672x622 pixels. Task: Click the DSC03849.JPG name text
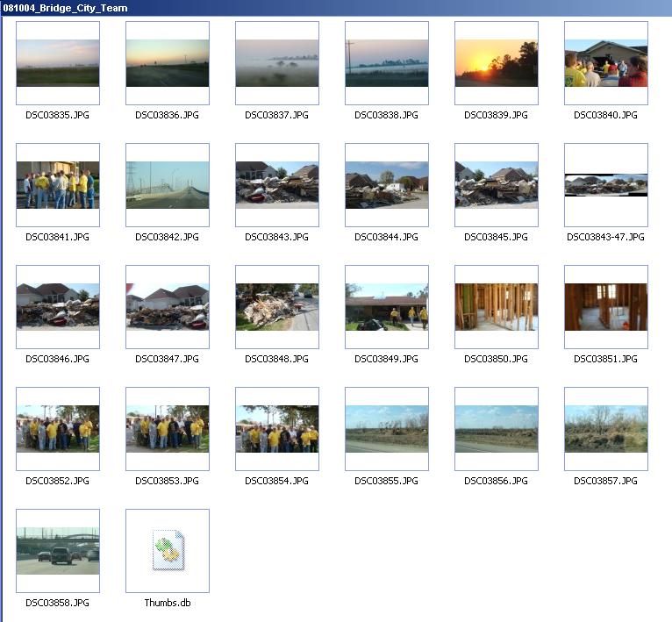387,359
